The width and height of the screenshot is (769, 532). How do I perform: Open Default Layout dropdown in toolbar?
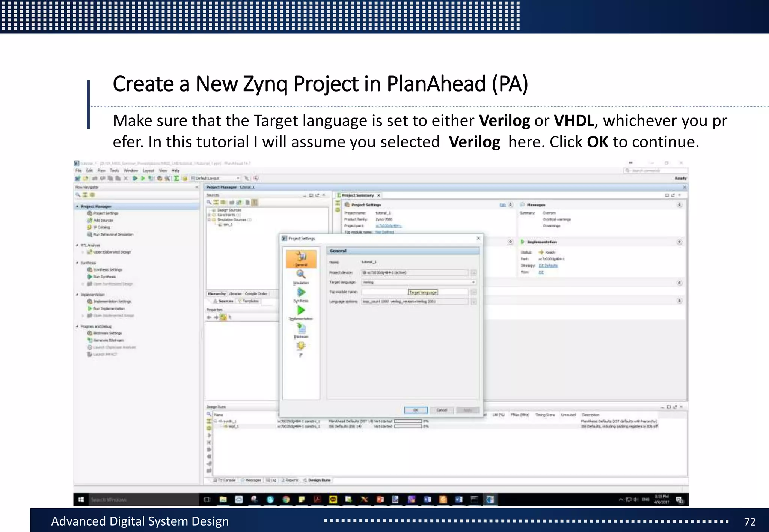point(216,179)
